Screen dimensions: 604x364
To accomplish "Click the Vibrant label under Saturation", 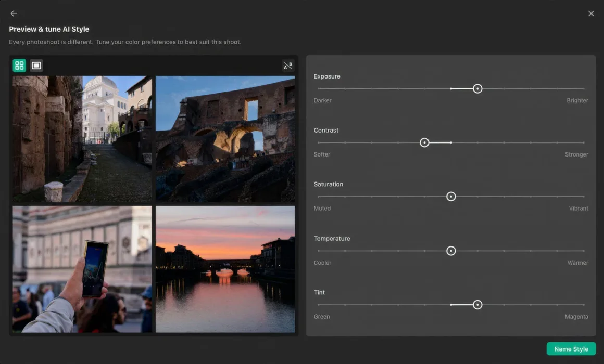I will [578, 208].
